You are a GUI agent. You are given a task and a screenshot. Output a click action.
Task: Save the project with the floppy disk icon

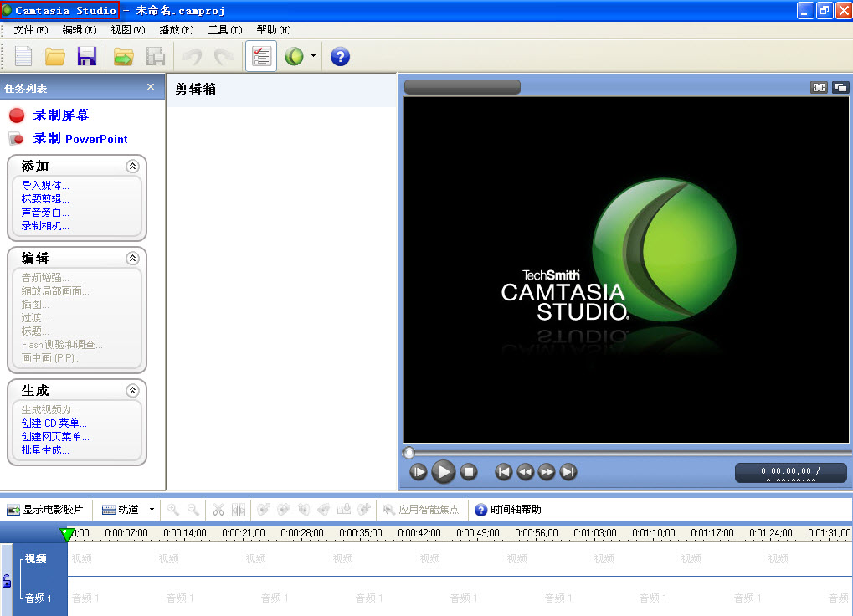86,56
